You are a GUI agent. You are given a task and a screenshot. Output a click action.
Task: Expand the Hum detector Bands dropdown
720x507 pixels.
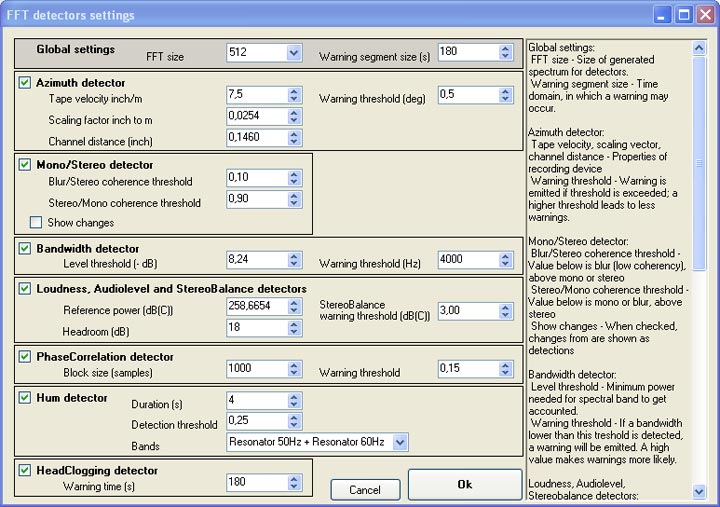[x=400, y=441]
